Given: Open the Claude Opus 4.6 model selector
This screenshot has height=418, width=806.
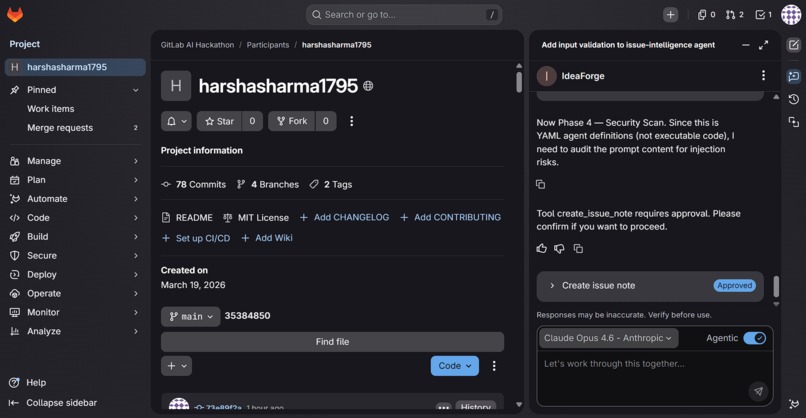Looking at the screenshot, I should (609, 338).
